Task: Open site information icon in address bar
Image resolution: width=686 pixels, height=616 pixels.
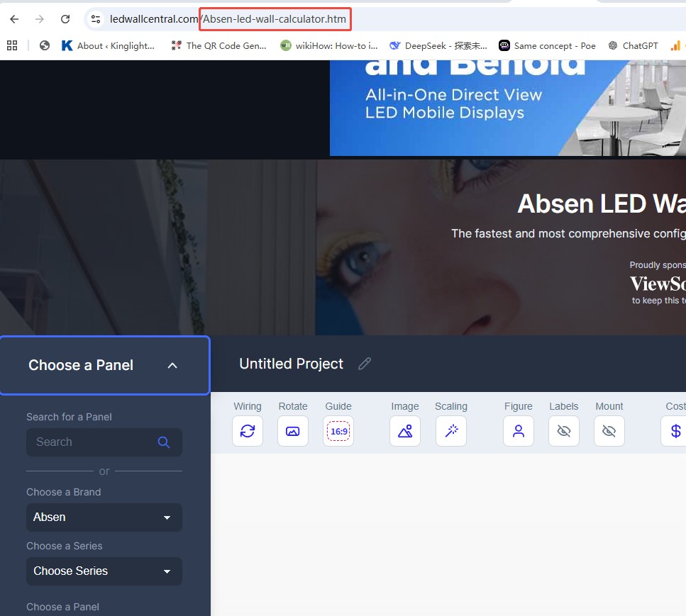Action: pos(96,19)
